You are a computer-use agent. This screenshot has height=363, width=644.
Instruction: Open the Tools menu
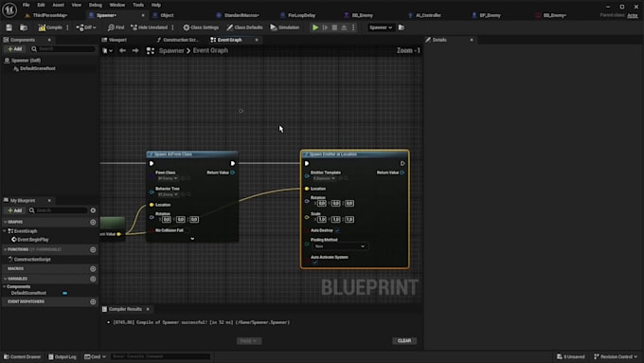[138, 5]
